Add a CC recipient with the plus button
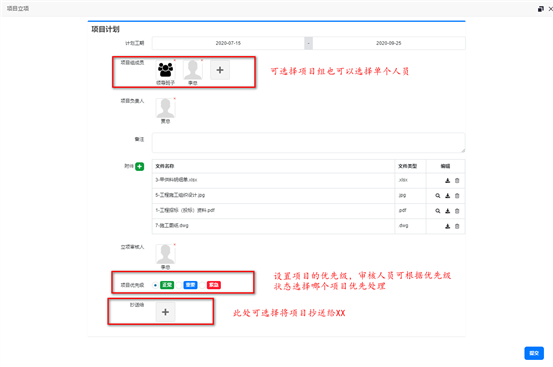 click(165, 312)
